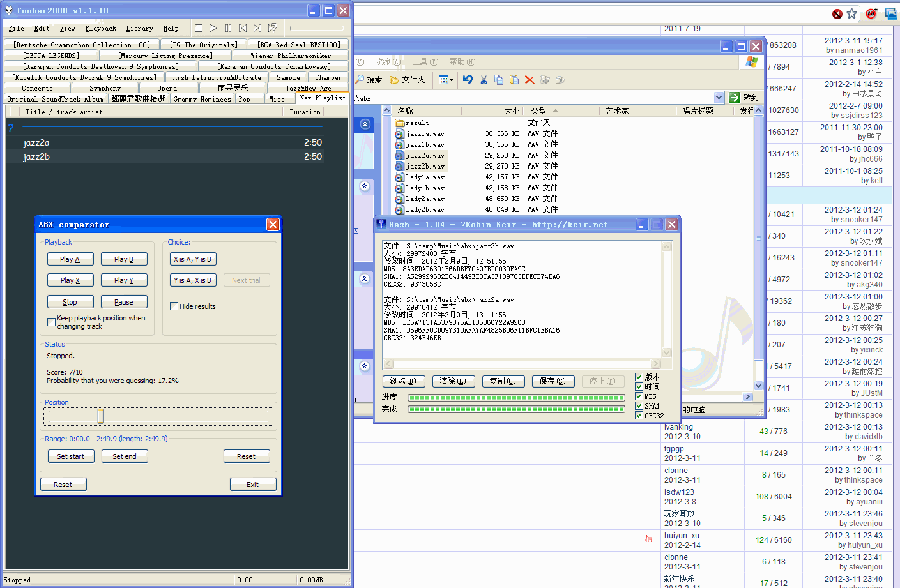Select the jazz1a.wav file icon
Image resolution: width=900 pixels, height=588 pixels.
400,133
